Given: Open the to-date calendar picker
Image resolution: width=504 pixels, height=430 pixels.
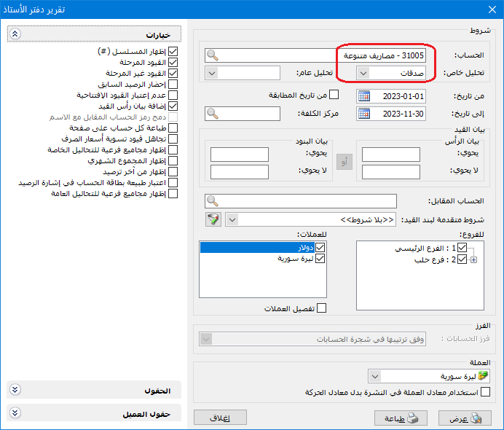Looking at the screenshot, I should pyautogui.click(x=364, y=114).
